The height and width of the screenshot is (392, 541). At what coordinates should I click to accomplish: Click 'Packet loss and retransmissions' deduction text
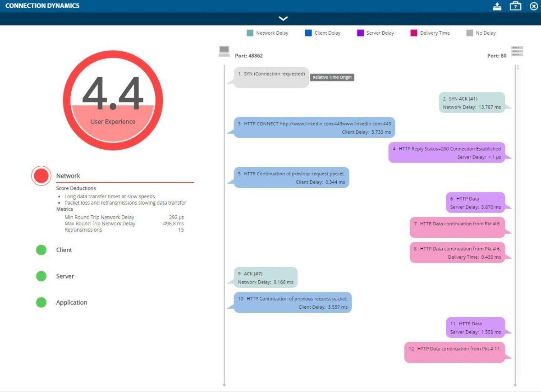[x=125, y=203]
